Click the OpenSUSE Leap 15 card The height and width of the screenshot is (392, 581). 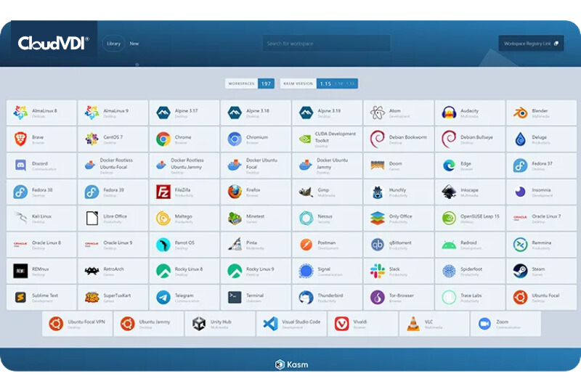pyautogui.click(x=470, y=219)
